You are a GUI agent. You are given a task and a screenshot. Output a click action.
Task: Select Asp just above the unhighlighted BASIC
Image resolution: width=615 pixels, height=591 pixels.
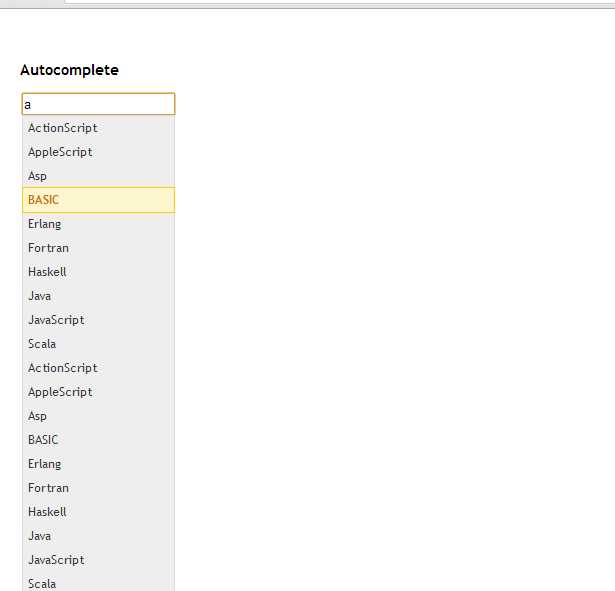point(98,416)
